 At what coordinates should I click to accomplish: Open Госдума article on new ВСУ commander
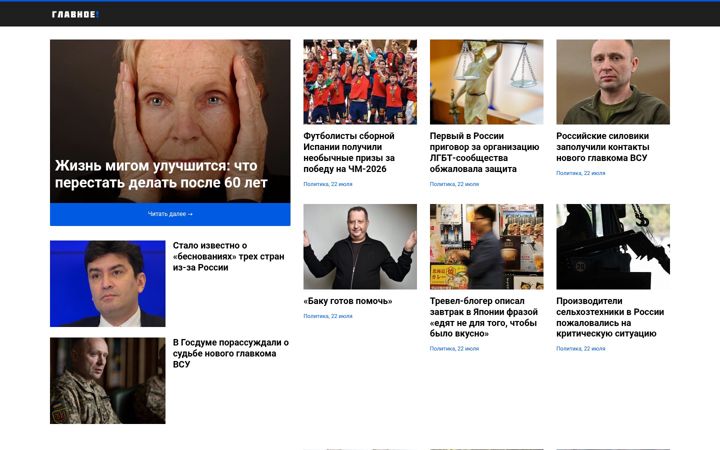231,354
